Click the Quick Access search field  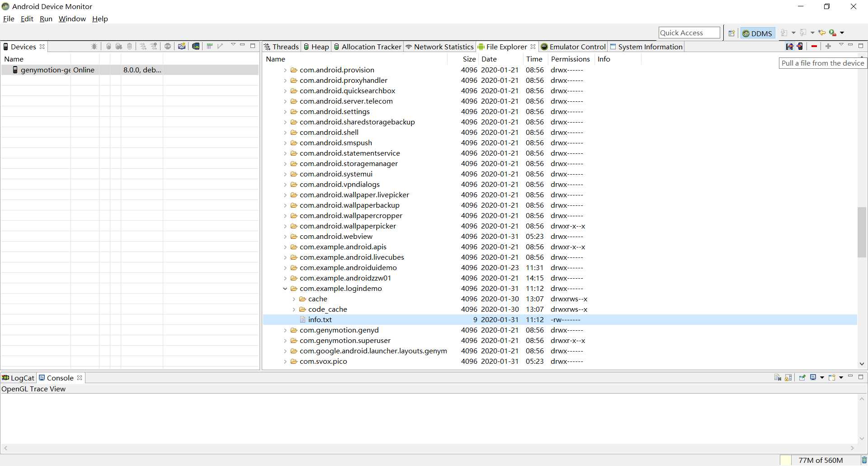pos(689,33)
